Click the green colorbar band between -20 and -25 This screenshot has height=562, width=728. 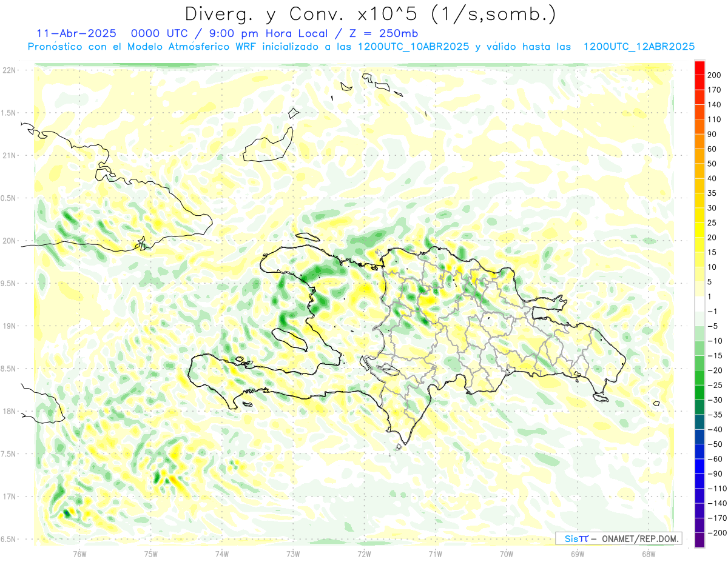point(699,378)
